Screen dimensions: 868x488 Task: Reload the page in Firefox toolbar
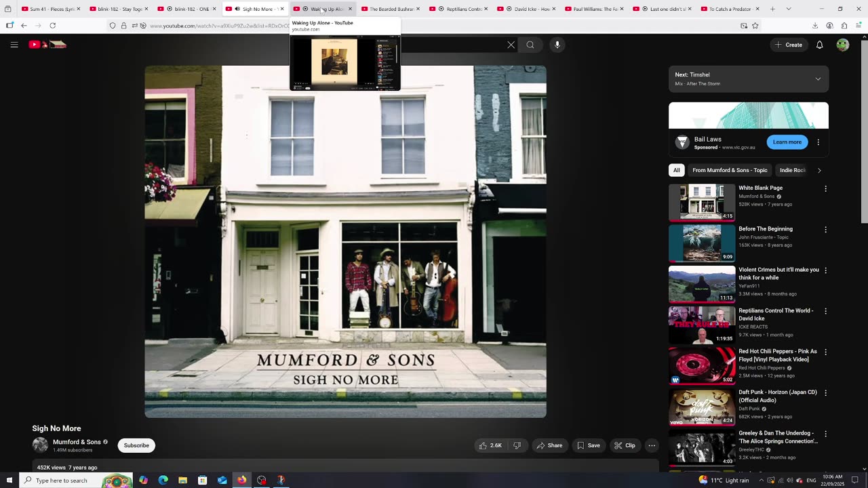[52, 26]
